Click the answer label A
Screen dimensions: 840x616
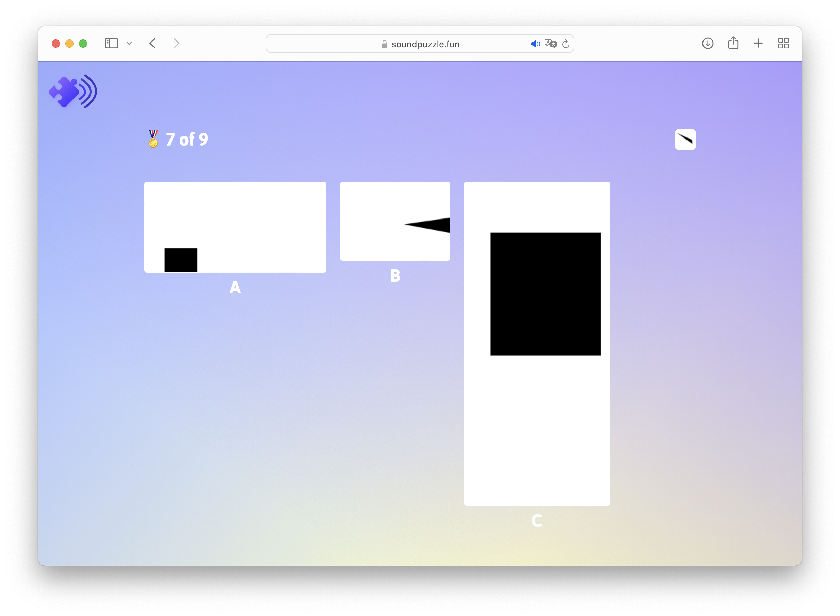click(235, 287)
